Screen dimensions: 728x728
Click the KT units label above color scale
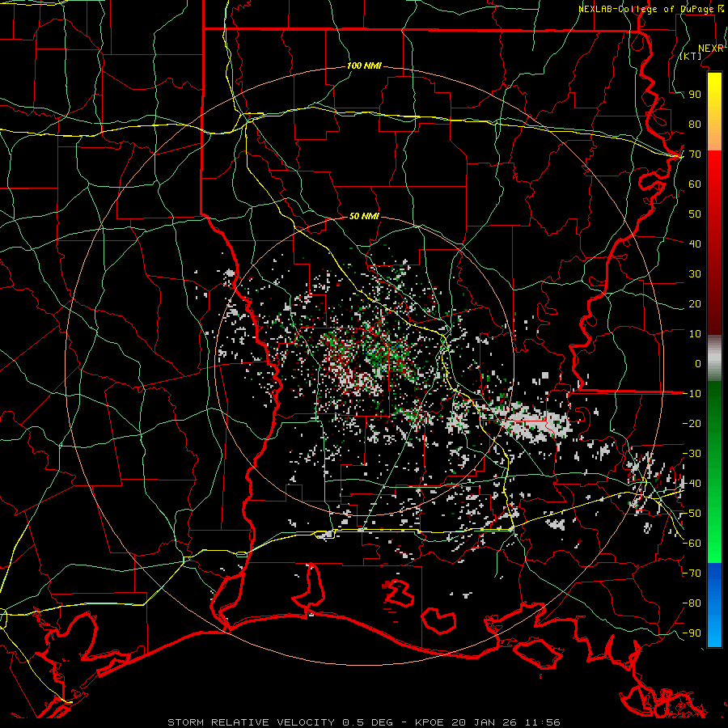[x=691, y=56]
